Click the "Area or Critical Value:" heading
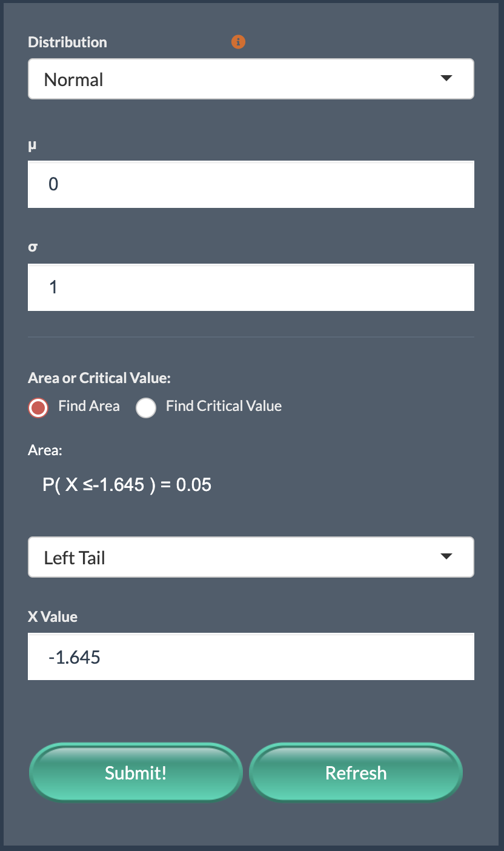Viewport: 504px width, 851px height. click(x=99, y=378)
